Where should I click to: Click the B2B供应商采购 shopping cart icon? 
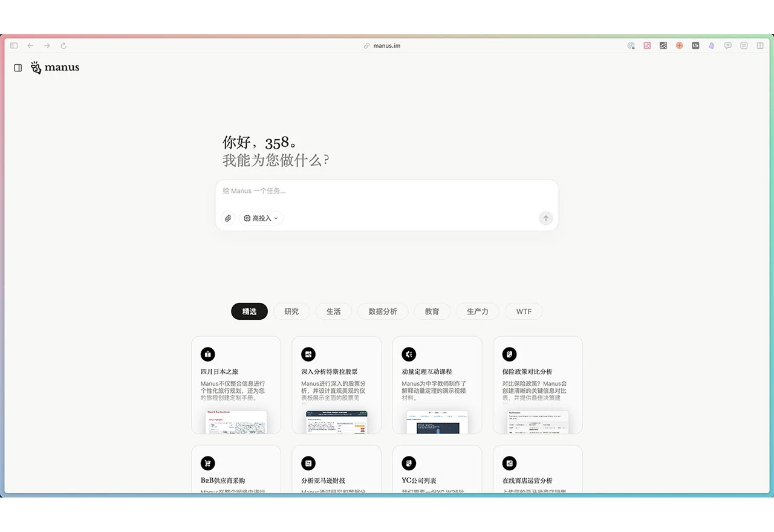[x=207, y=464]
